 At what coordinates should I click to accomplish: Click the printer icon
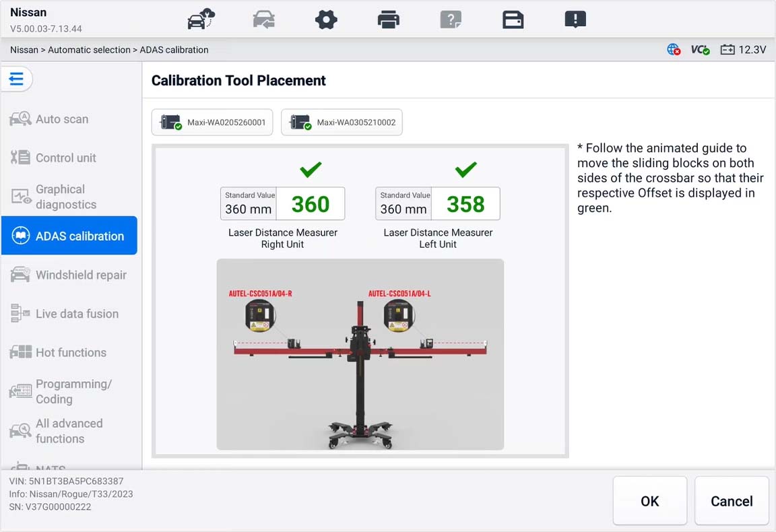click(389, 20)
